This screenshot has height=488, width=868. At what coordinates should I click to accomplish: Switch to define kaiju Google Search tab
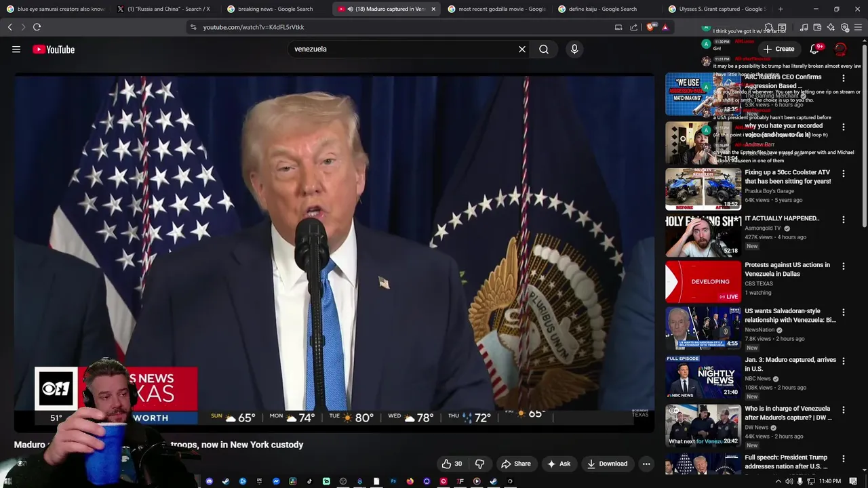[607, 9]
